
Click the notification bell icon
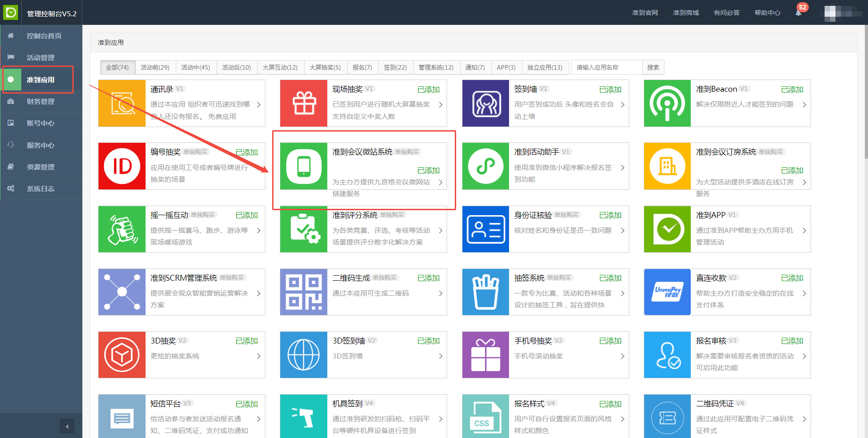[x=798, y=13]
